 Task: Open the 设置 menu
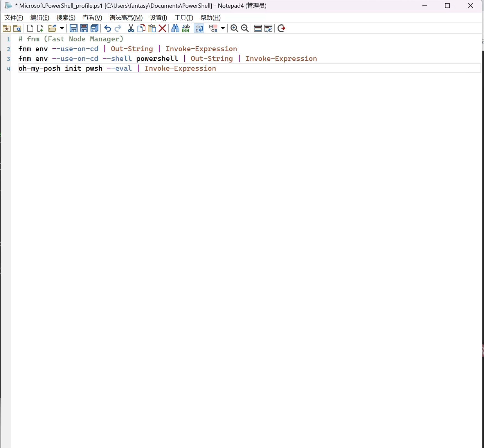point(158,18)
